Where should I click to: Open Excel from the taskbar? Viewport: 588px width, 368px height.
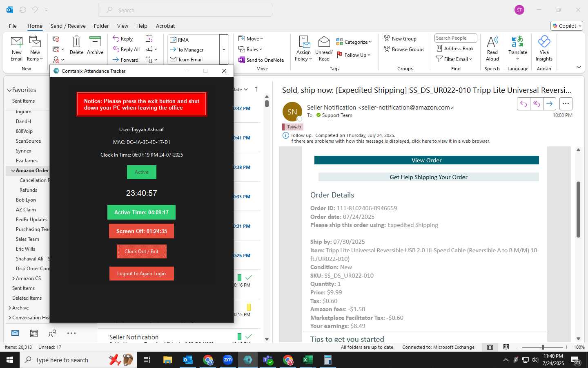point(307,360)
